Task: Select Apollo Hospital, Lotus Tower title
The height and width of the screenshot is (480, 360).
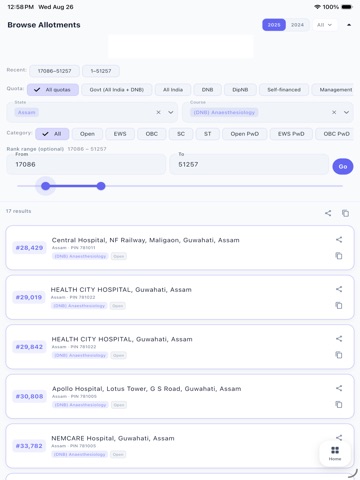Action: [146, 389]
